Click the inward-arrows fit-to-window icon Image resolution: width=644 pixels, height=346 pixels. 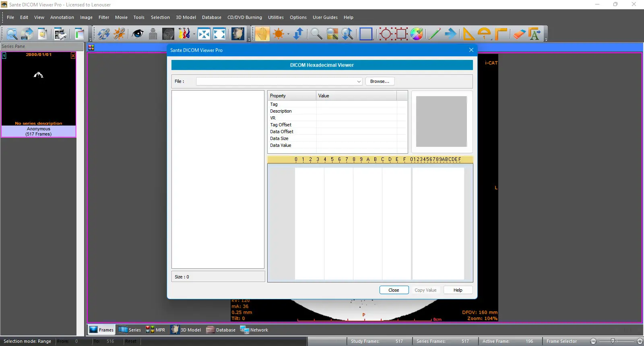[204, 34]
